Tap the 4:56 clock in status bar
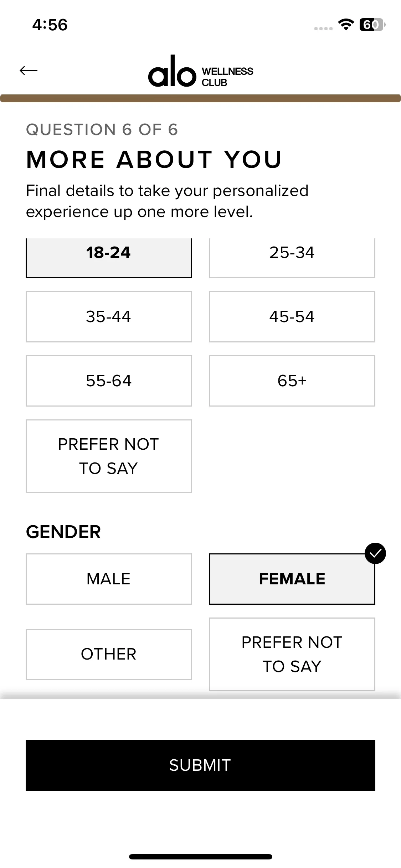The height and width of the screenshot is (868, 401). (50, 25)
